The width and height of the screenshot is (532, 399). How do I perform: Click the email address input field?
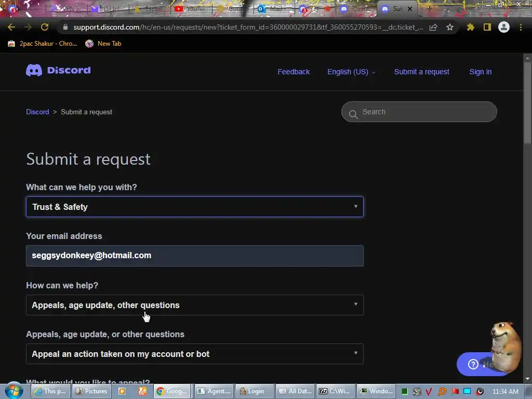pyautogui.click(x=195, y=256)
